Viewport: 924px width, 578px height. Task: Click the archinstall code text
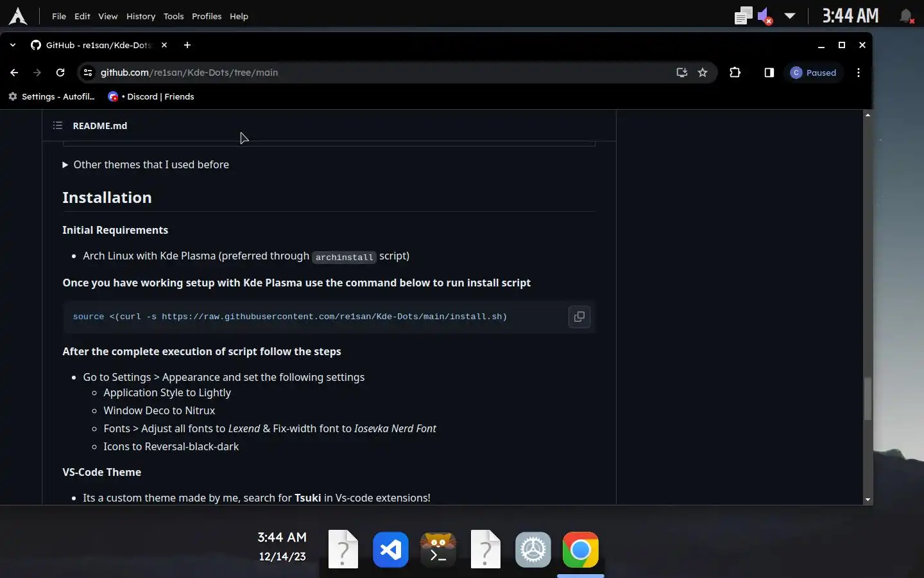pyautogui.click(x=344, y=257)
